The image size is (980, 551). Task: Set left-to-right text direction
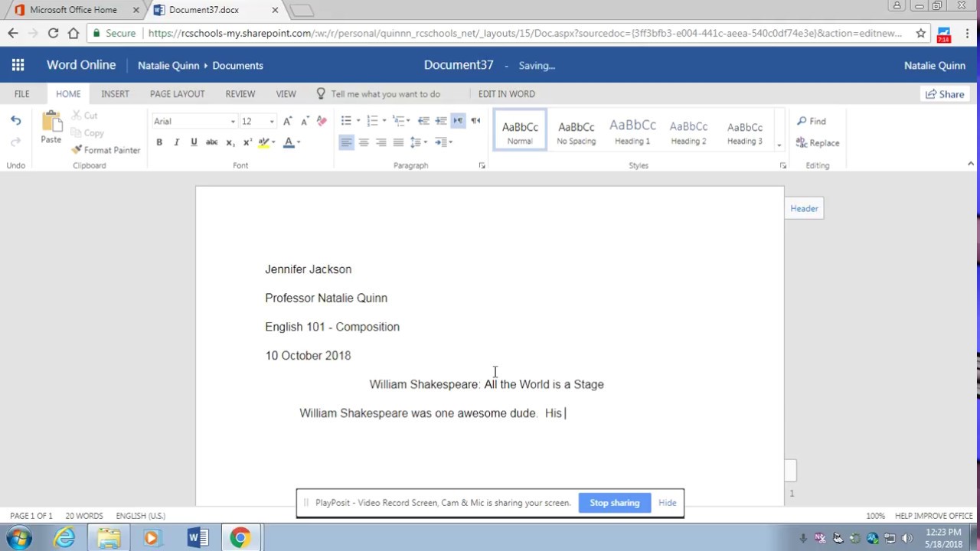tap(458, 121)
